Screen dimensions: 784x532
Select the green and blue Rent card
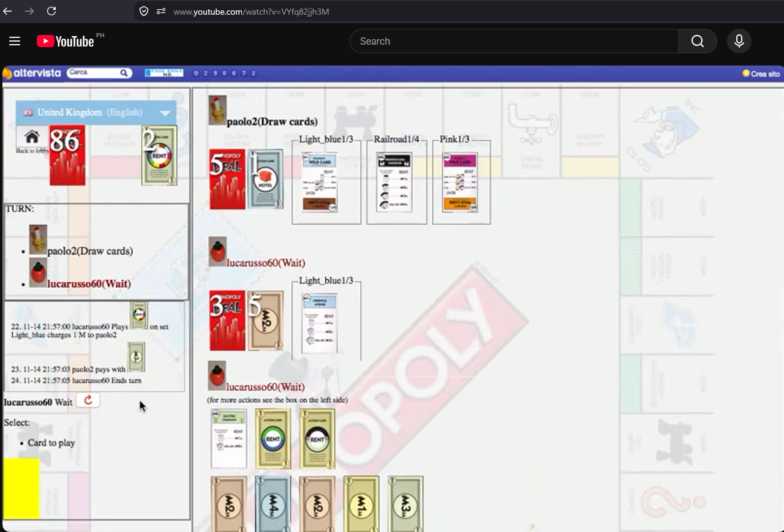tap(273, 439)
